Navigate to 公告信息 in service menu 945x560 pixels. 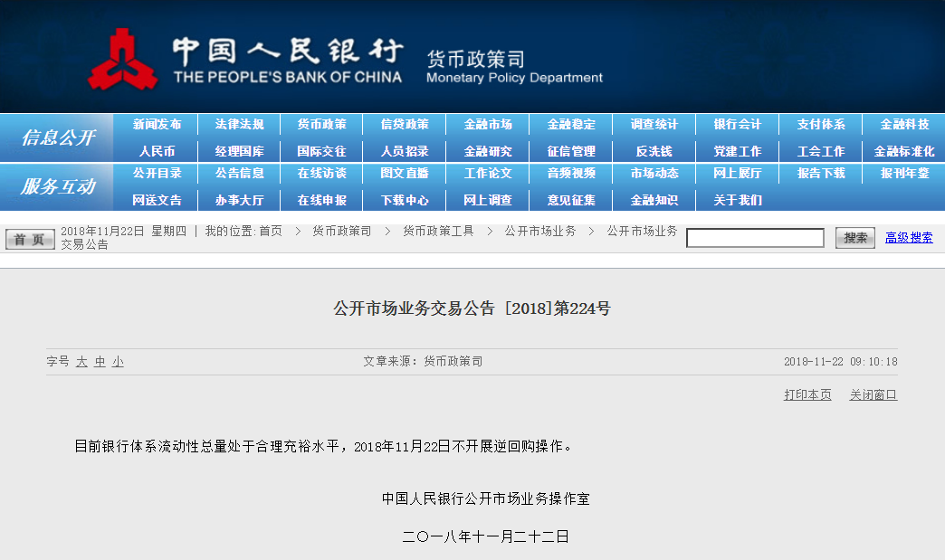(240, 174)
